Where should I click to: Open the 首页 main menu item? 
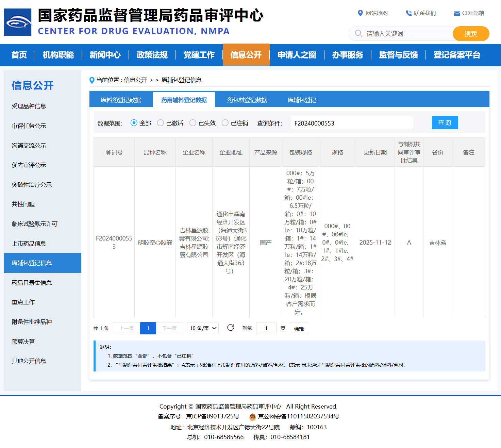[x=19, y=55]
